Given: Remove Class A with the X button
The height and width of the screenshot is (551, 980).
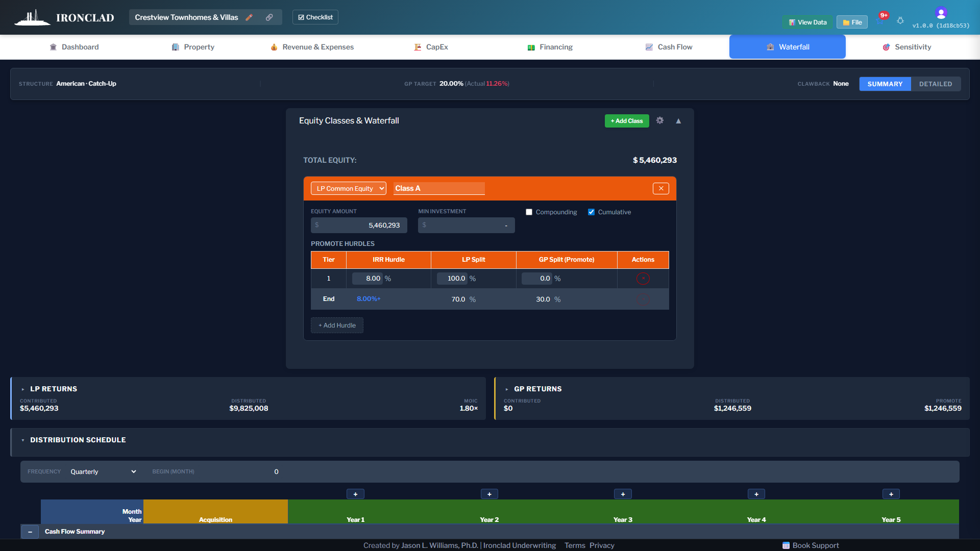Looking at the screenshot, I should pyautogui.click(x=661, y=188).
